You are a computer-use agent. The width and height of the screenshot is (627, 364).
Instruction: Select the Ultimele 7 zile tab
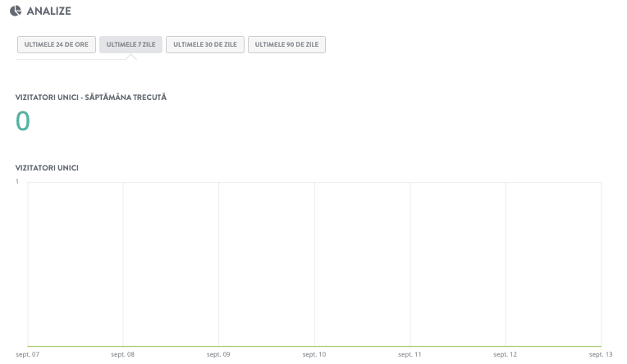pos(130,44)
